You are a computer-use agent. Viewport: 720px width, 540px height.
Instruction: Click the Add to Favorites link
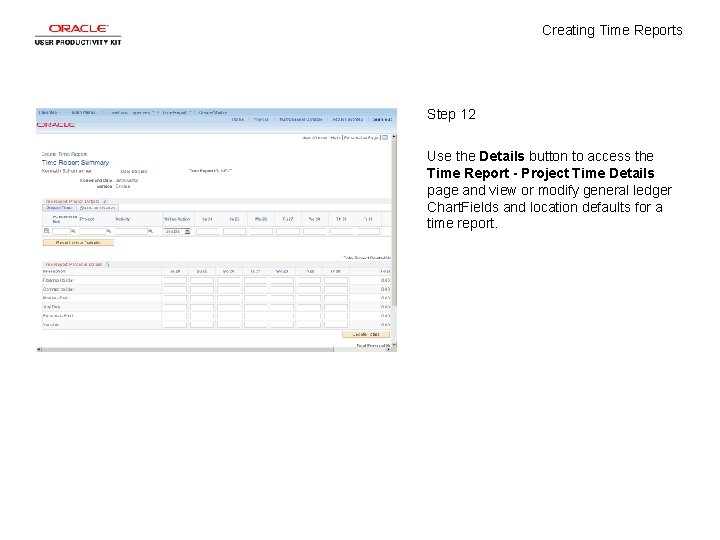(x=347, y=119)
